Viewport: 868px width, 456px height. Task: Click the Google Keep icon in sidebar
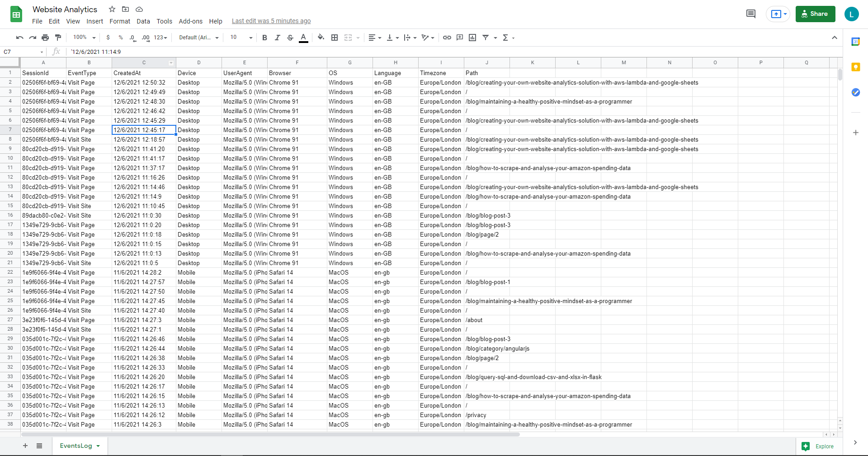pyautogui.click(x=856, y=67)
